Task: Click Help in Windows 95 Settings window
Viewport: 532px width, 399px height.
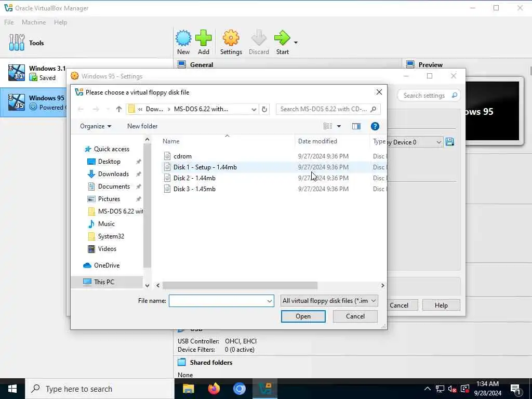Action: [441, 305]
